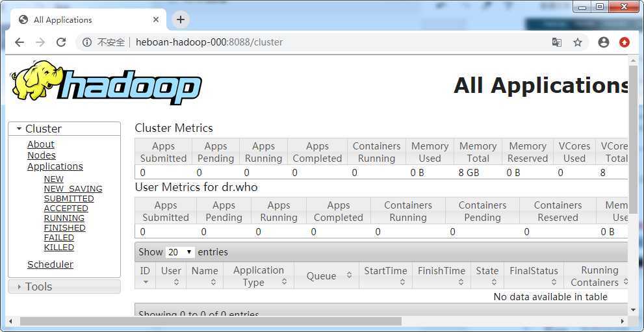This screenshot has width=644, height=332.
Task: Click the browser forward arrow
Action: coord(40,42)
